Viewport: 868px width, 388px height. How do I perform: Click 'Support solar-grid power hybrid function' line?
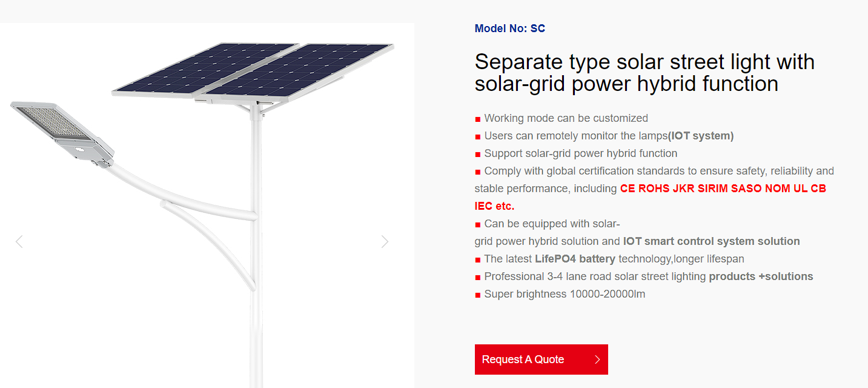pyautogui.click(x=580, y=153)
